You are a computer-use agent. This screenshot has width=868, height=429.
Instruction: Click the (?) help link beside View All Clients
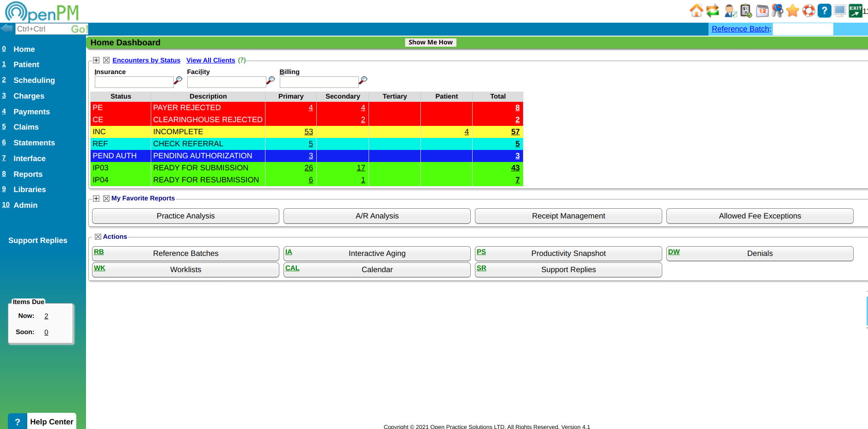(x=242, y=60)
